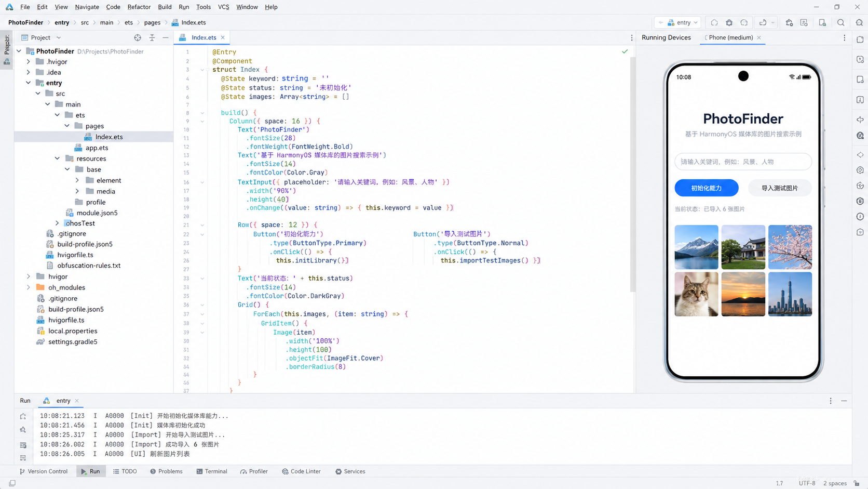Screen dimensions: 868x489
Task: Click the pages breadcrumb in navigation bar
Action: (152, 22)
